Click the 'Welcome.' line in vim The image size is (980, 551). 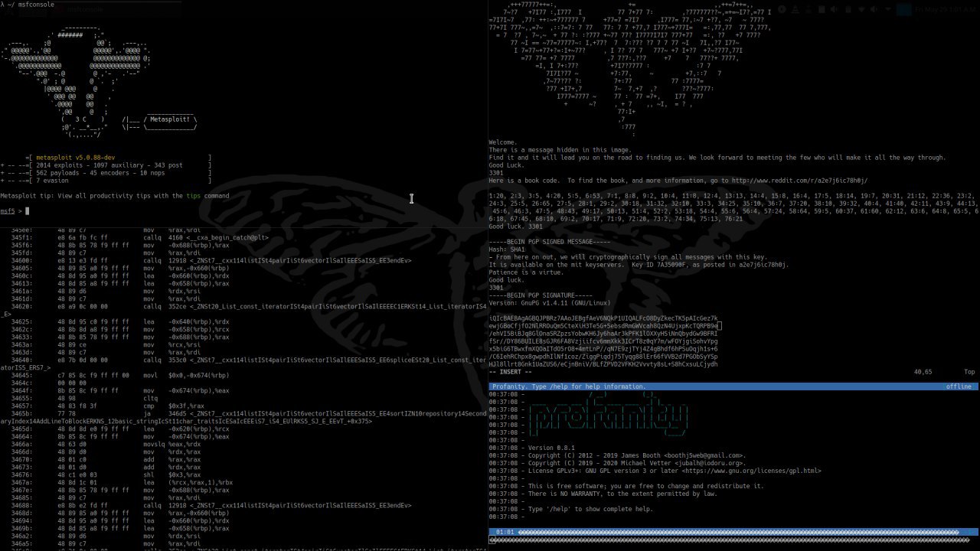coord(503,142)
